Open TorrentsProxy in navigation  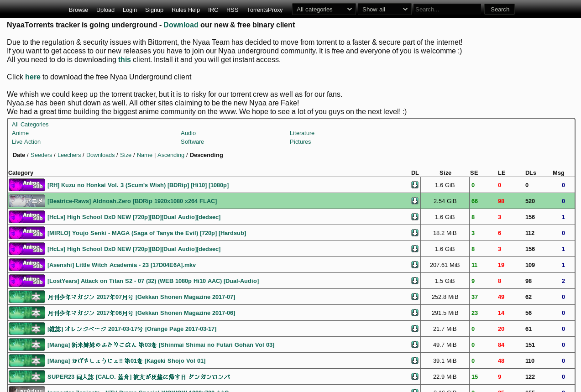pos(265,10)
